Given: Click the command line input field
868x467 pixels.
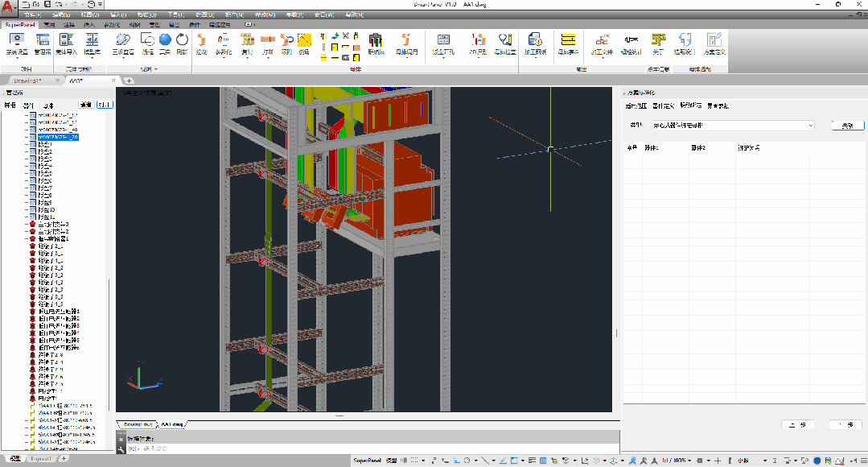Looking at the screenshot, I should coord(372,448).
